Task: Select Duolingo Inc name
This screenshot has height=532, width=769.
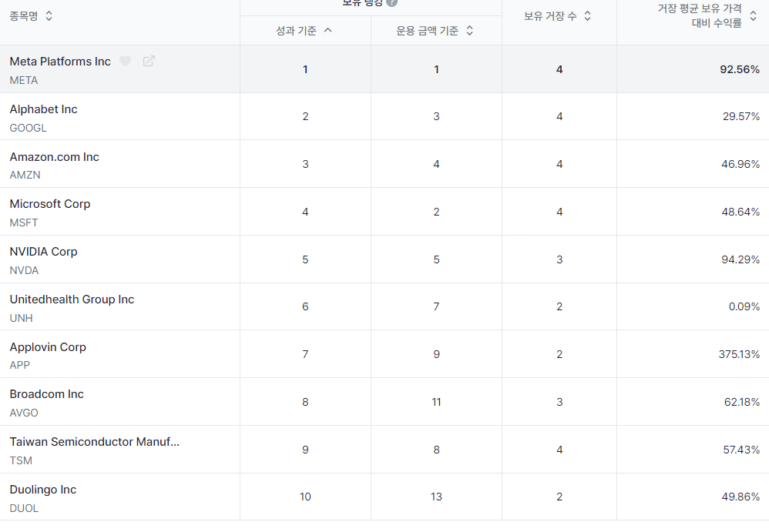Action: pyautogui.click(x=43, y=490)
